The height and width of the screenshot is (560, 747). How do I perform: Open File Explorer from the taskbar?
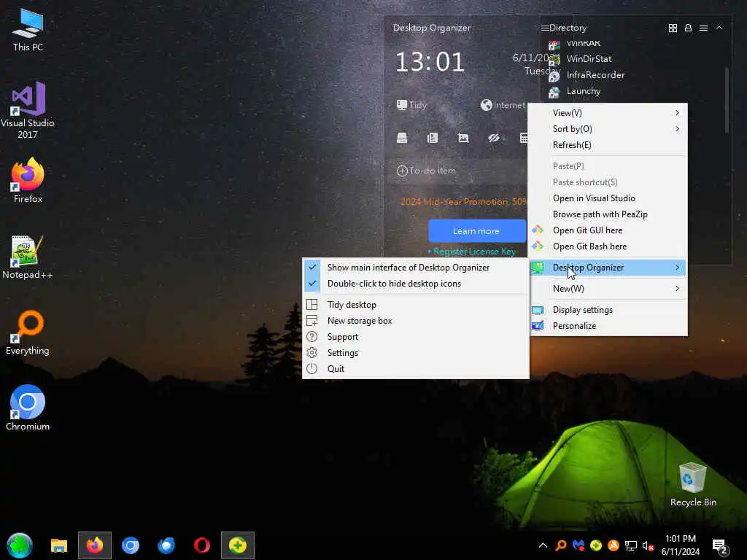click(59, 545)
